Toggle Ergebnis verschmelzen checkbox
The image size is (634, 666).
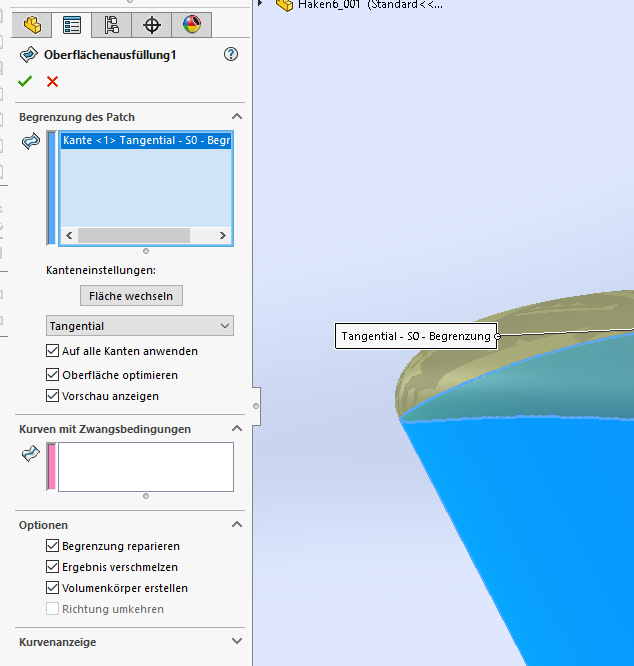click(x=52, y=567)
